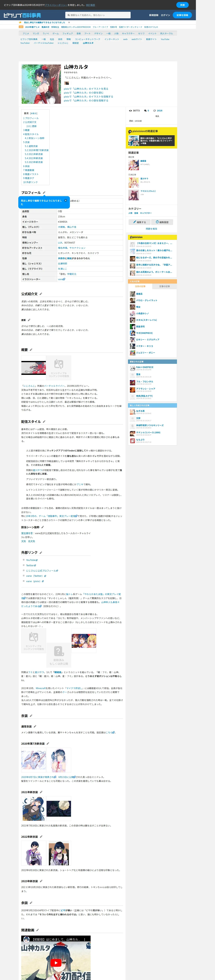Viewport: 215px width, 980px height.
Task: Open the ログイン login link
Action: pos(166,15)
